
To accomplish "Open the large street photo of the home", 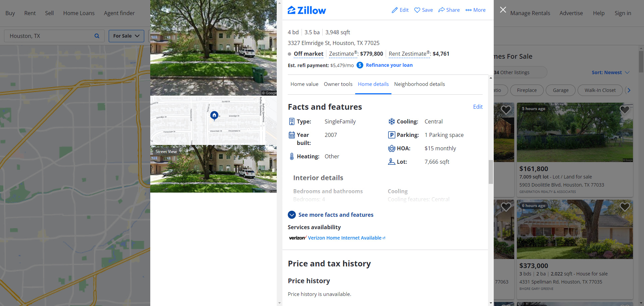I will (213, 48).
